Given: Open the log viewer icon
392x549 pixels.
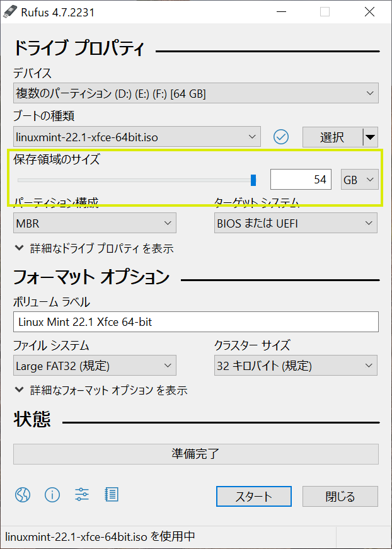Looking at the screenshot, I should pos(112,495).
